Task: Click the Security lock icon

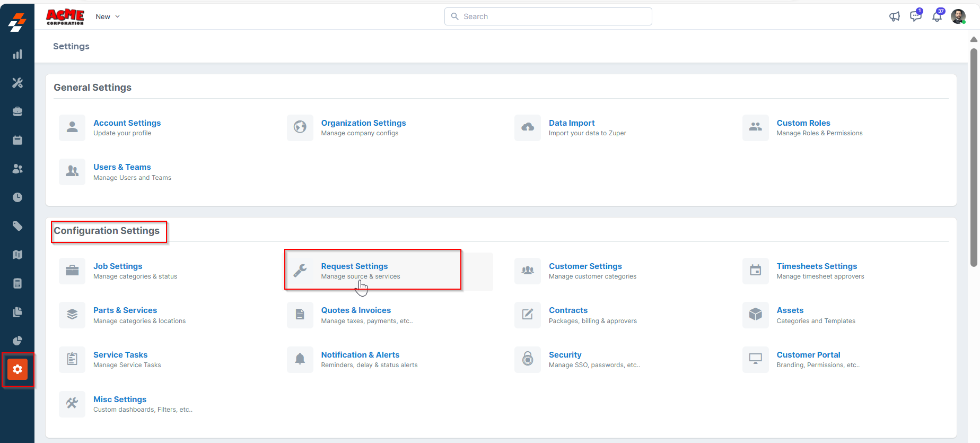Action: pos(528,359)
